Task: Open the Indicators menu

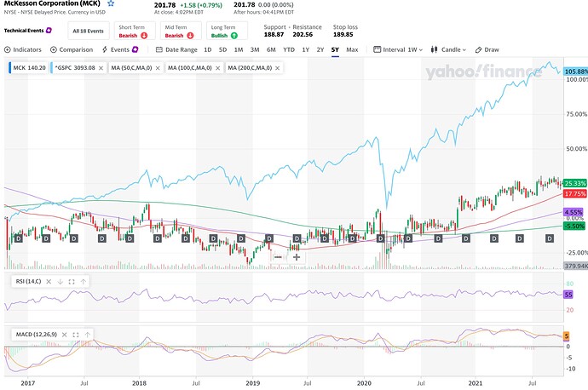Action: pos(22,49)
